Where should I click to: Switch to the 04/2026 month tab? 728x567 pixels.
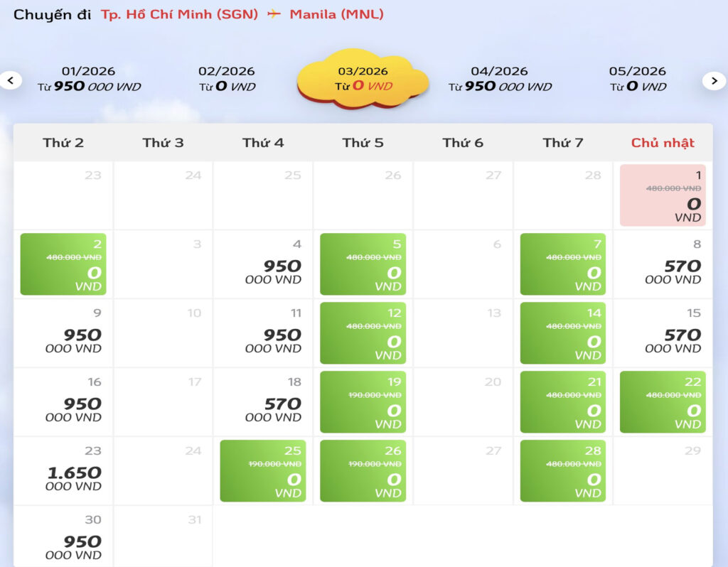tap(500, 79)
